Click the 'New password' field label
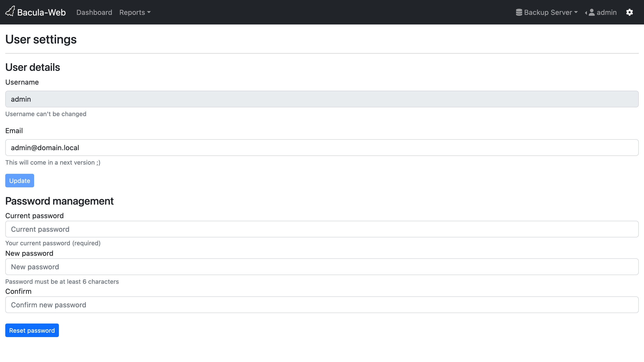This screenshot has height=362, width=644. point(29,253)
